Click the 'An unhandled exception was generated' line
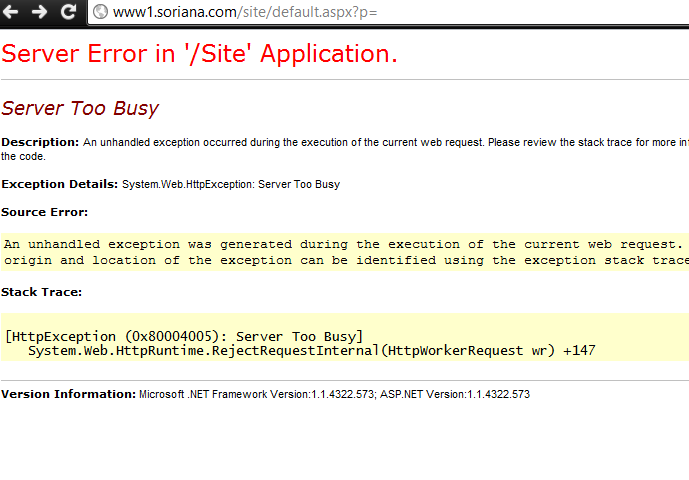Image resolution: width=689 pixels, height=480 pixels. [x=340, y=244]
